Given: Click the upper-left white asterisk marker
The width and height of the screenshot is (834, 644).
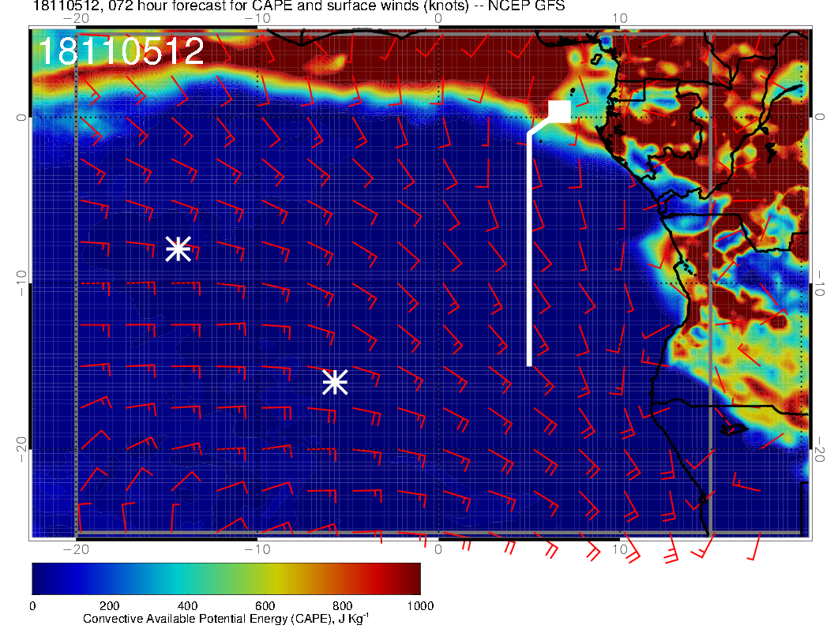Looking at the screenshot, I should point(178,249).
